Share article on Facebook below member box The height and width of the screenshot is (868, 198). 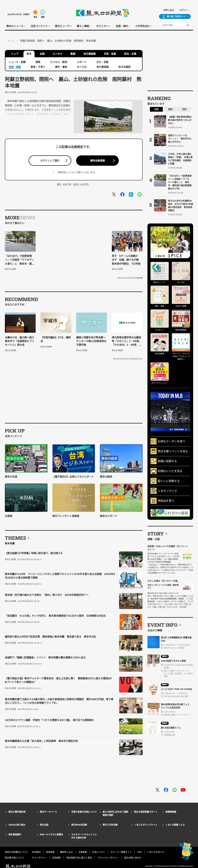(x=122, y=194)
